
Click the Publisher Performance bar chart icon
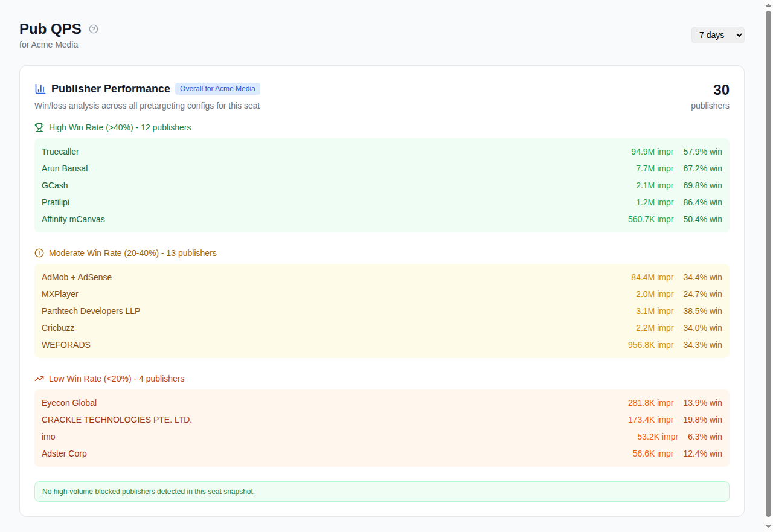40,89
